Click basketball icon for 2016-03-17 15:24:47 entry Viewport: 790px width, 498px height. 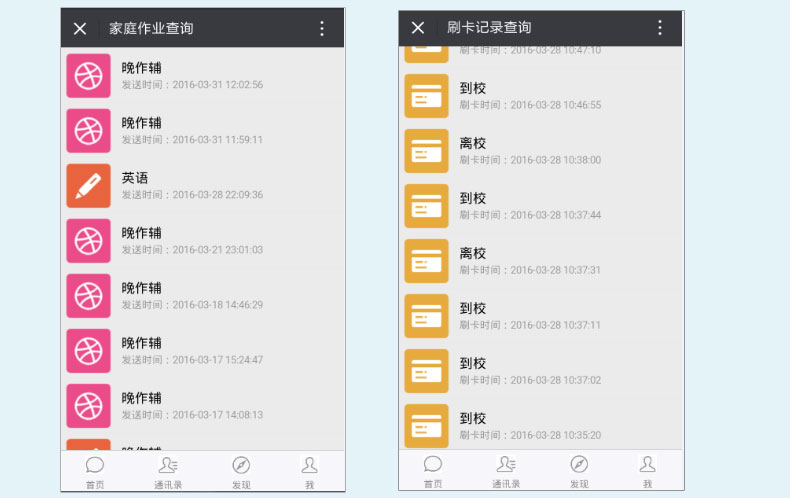click(89, 351)
